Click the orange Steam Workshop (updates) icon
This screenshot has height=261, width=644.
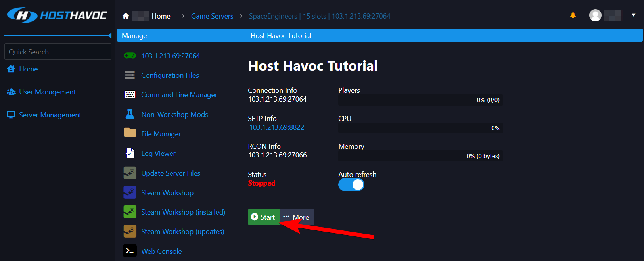pos(130,231)
